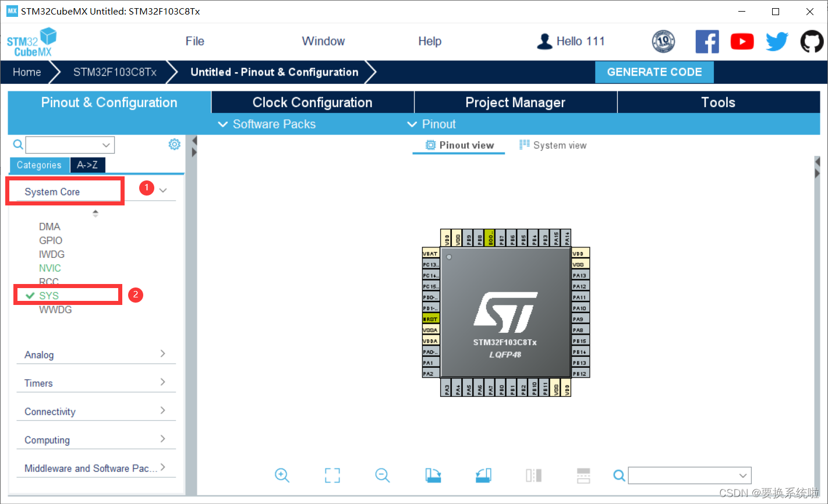This screenshot has height=504, width=828.
Task: Open the Twitter bird icon
Action: (x=777, y=42)
